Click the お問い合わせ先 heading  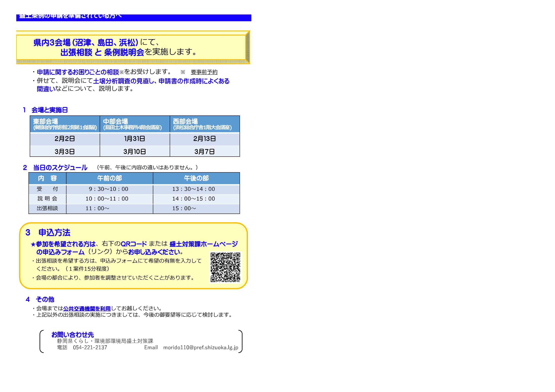[x=72, y=335]
